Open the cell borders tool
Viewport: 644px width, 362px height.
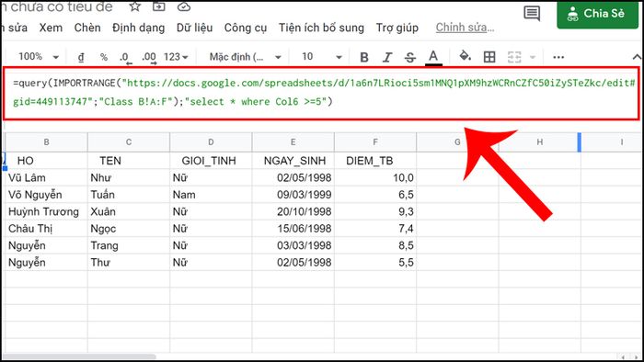[489, 57]
